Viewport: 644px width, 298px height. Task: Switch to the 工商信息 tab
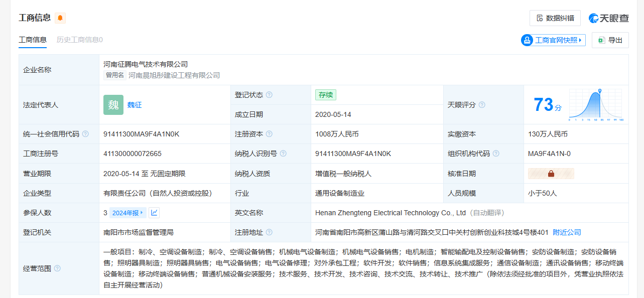[33, 40]
